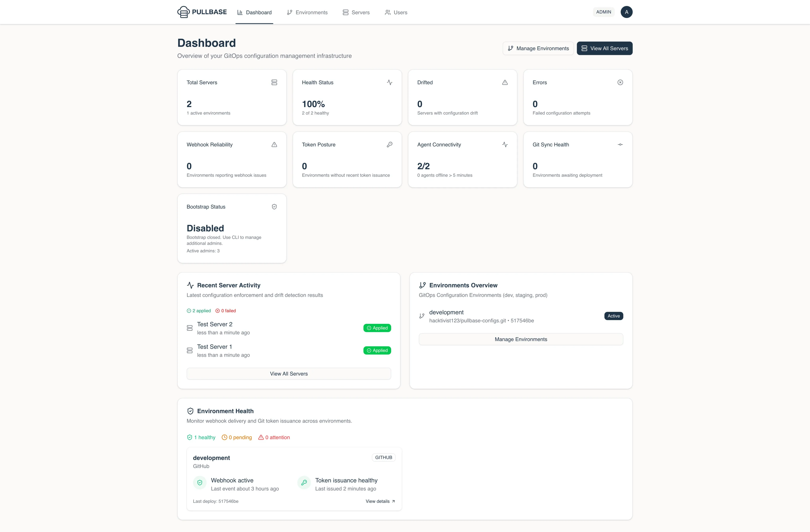Viewport: 810px width, 532px height.
Task: Click the commit icon on Git Sync Health card
Action: 620,145
